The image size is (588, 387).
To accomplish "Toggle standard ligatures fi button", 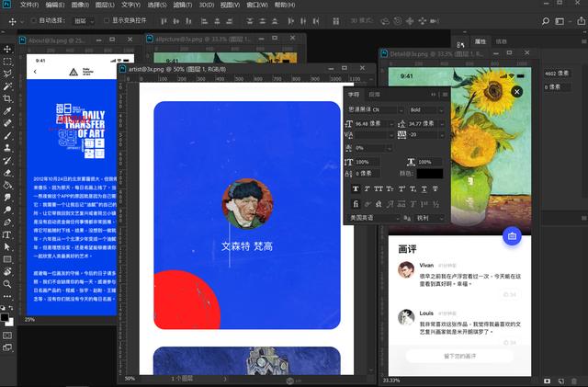I will (356, 204).
